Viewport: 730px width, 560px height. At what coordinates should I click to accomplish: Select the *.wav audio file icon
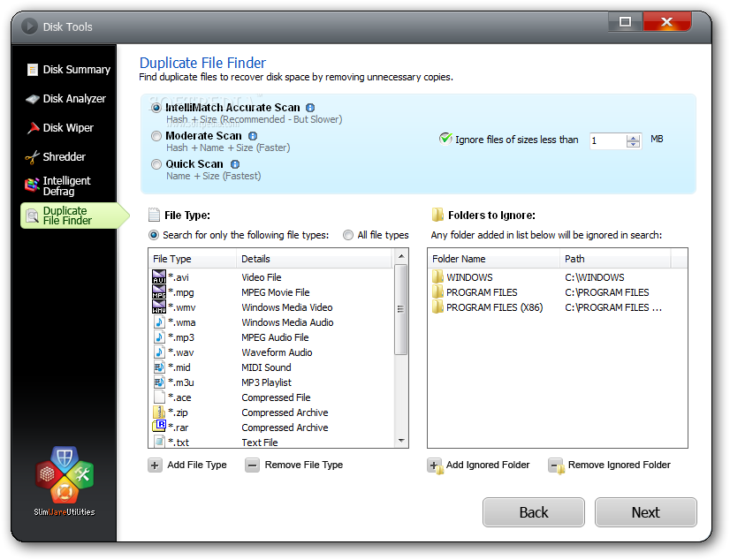coord(159,352)
